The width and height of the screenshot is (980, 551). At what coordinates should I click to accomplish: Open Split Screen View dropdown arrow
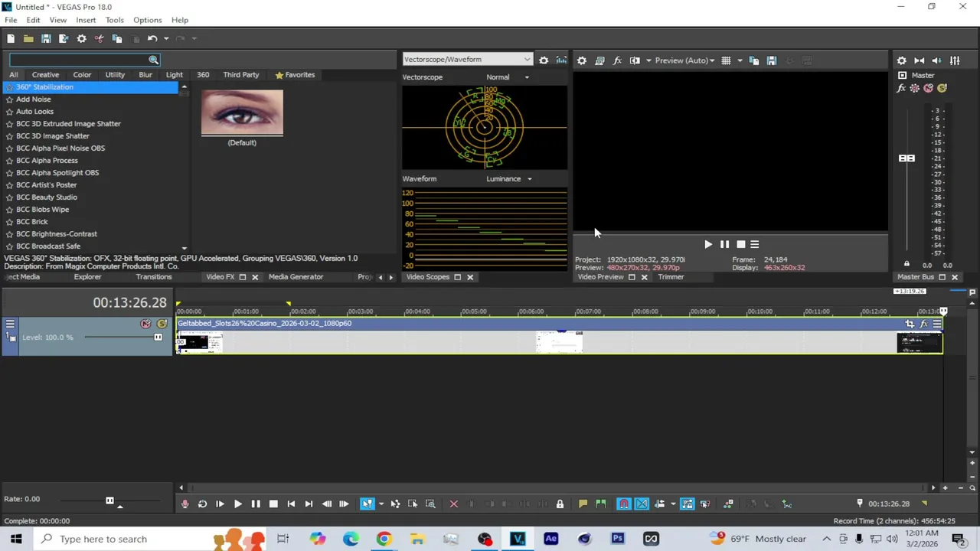pyautogui.click(x=648, y=60)
